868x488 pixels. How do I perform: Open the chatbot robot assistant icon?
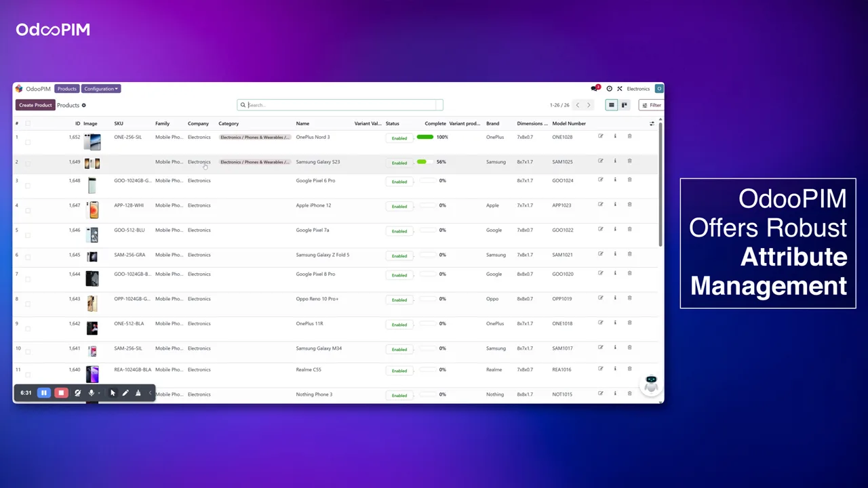[651, 383]
